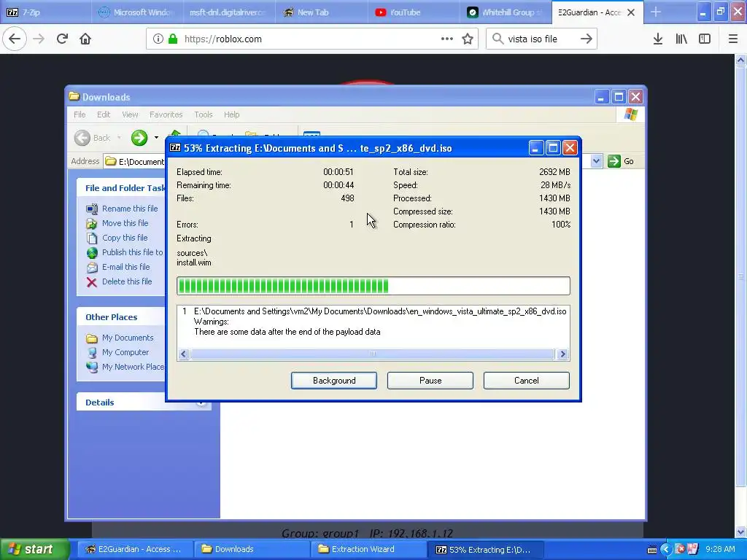The image size is (747, 560).
Task: Switch to the msft-dnl.digitalriver tab
Action: coord(229,12)
